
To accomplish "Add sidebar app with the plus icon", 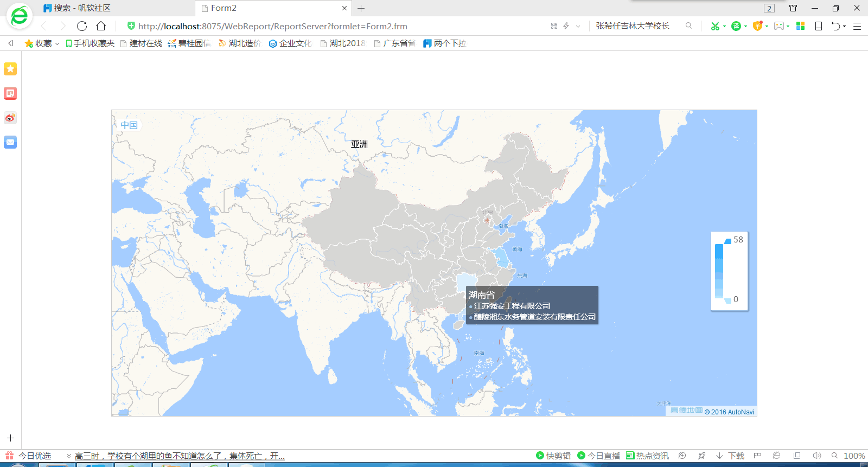I will click(x=10, y=438).
